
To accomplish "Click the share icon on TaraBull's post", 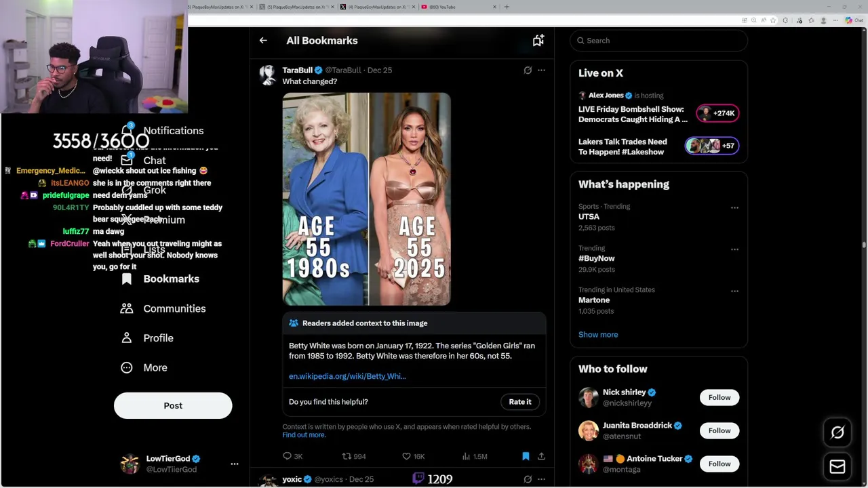I will 541,456.
